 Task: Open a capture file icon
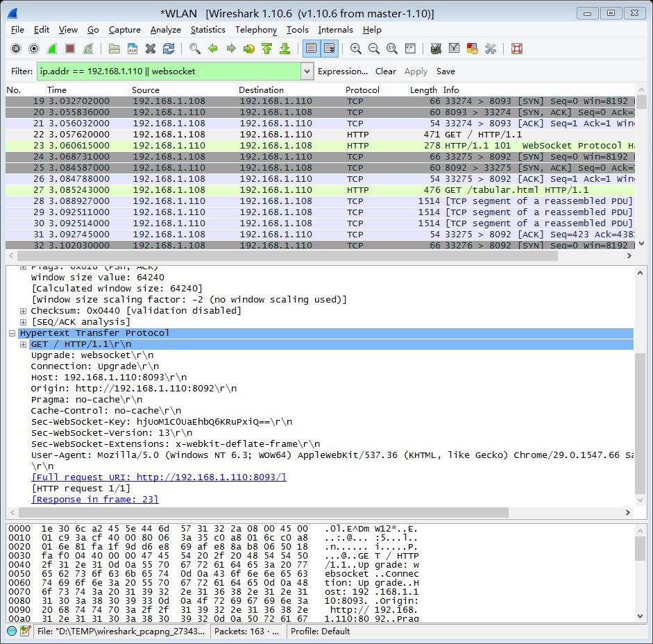coord(114,49)
